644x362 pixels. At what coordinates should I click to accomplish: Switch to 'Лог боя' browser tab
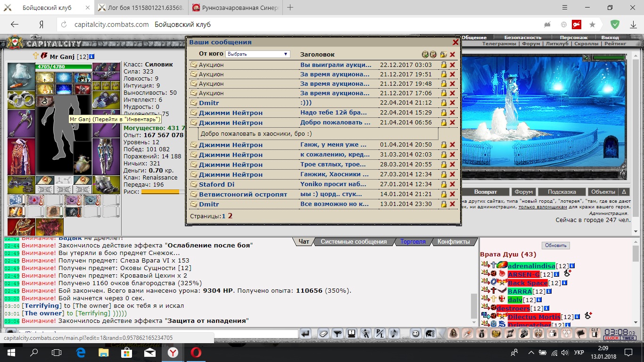click(141, 8)
